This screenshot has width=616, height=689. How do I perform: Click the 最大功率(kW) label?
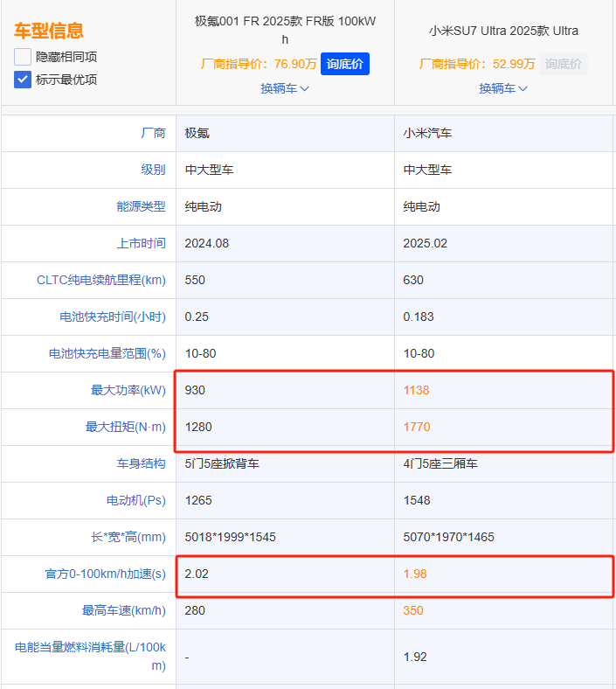[x=128, y=390]
